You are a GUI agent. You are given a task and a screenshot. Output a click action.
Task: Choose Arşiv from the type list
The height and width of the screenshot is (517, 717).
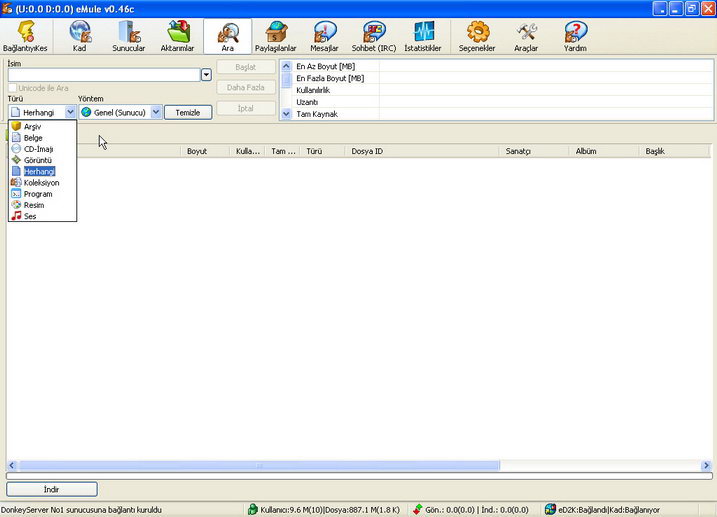tap(42, 127)
